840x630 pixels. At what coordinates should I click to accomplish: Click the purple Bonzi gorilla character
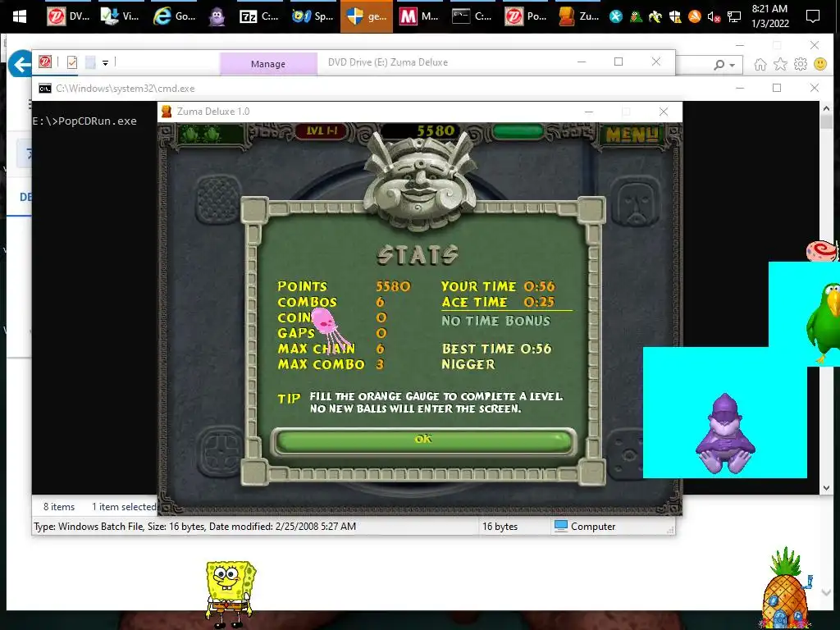pyautogui.click(x=725, y=433)
